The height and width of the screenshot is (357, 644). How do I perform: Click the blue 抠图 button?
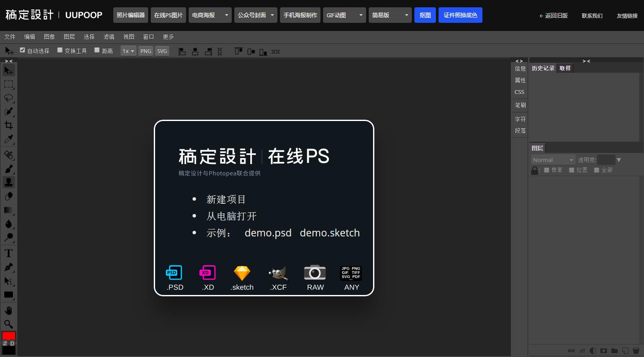tap(425, 15)
